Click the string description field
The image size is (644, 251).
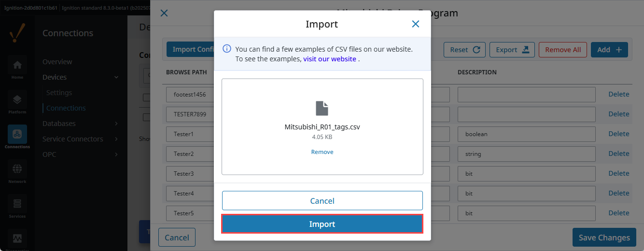[526, 154]
